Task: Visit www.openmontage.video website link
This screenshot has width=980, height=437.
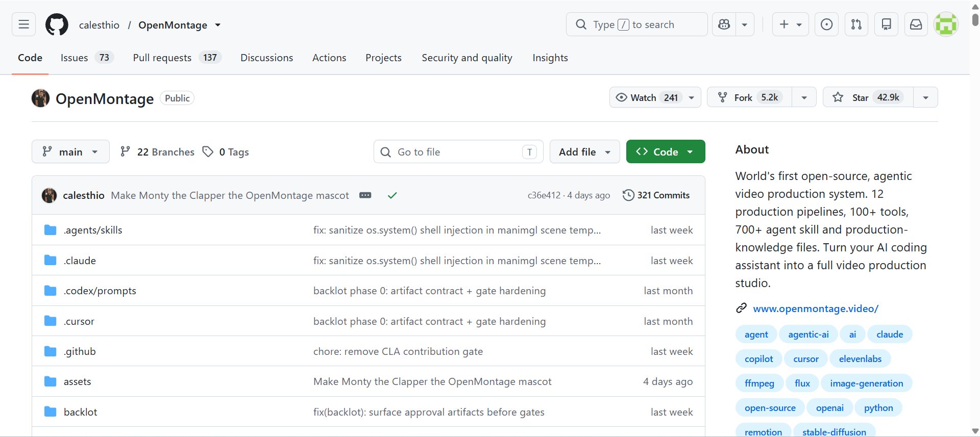Action: coord(816,309)
